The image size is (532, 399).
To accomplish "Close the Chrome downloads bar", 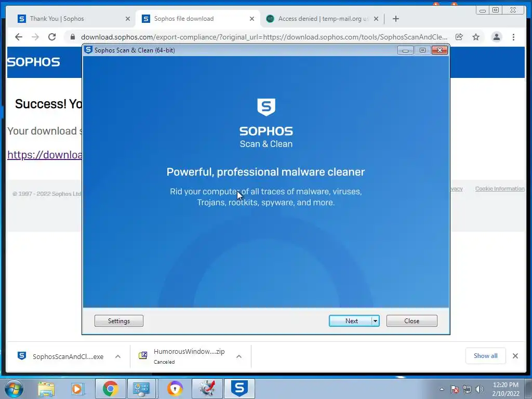I will (515, 356).
